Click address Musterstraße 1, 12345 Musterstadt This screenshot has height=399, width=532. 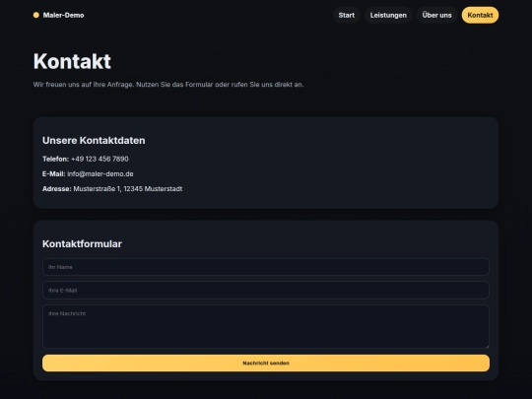point(128,188)
